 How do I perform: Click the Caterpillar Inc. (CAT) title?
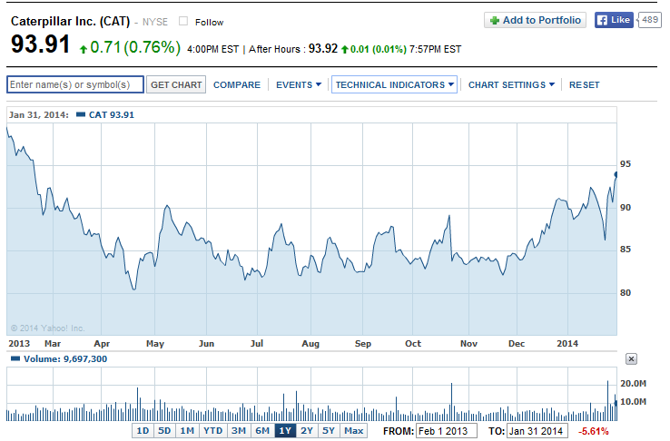point(70,21)
